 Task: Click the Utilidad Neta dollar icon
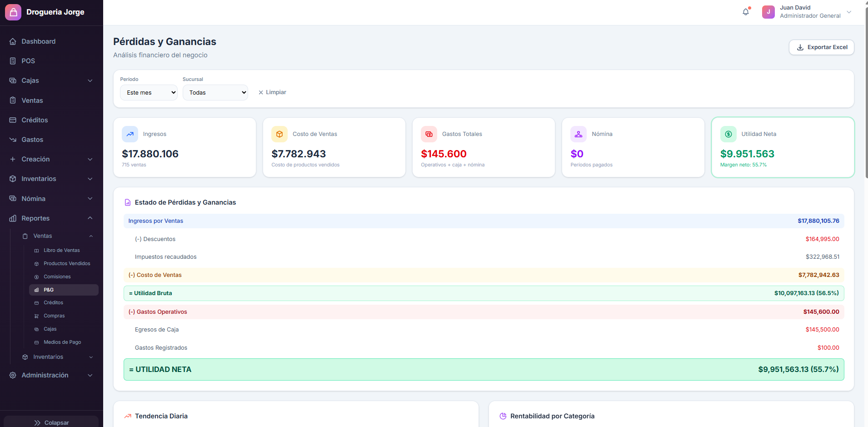(728, 134)
